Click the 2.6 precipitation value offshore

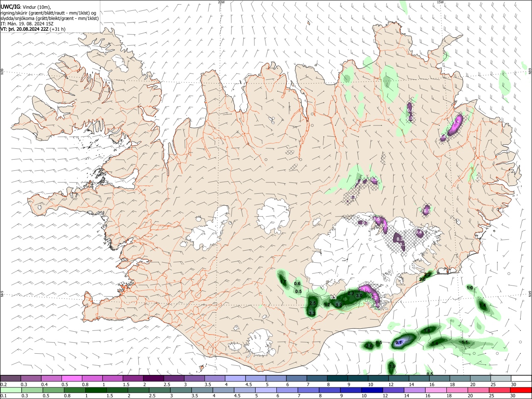pyautogui.click(x=369, y=346)
